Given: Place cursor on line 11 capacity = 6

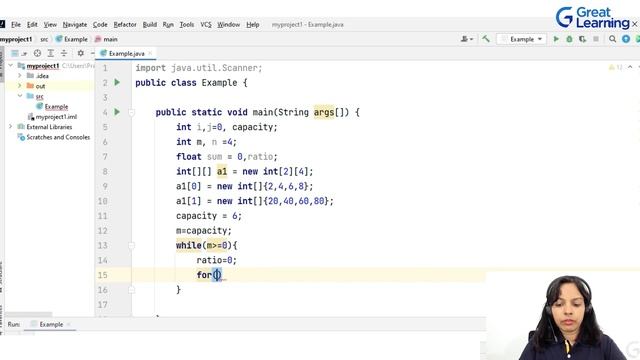Looking at the screenshot, I should (209, 216).
